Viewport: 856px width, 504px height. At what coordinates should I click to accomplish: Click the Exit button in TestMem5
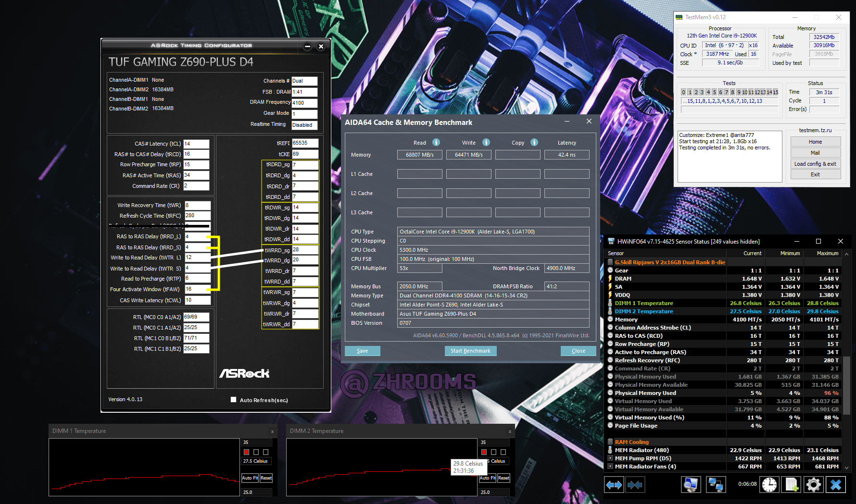click(816, 174)
